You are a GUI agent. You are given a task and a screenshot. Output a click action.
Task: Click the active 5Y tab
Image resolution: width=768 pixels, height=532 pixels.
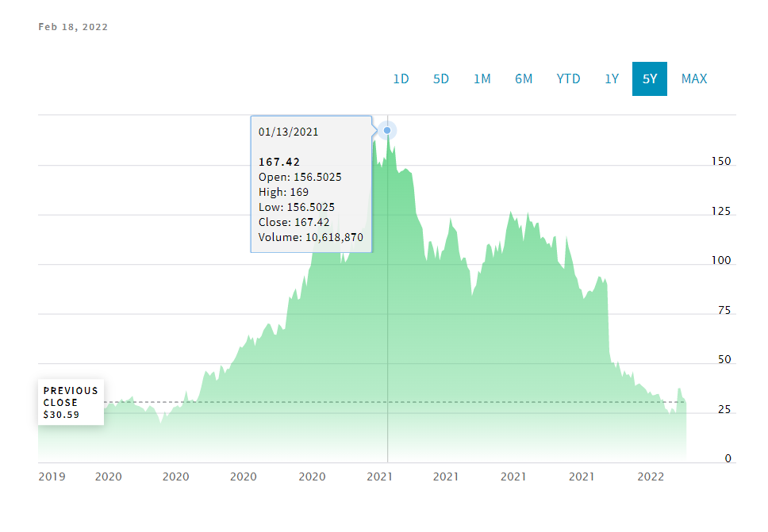(x=650, y=78)
